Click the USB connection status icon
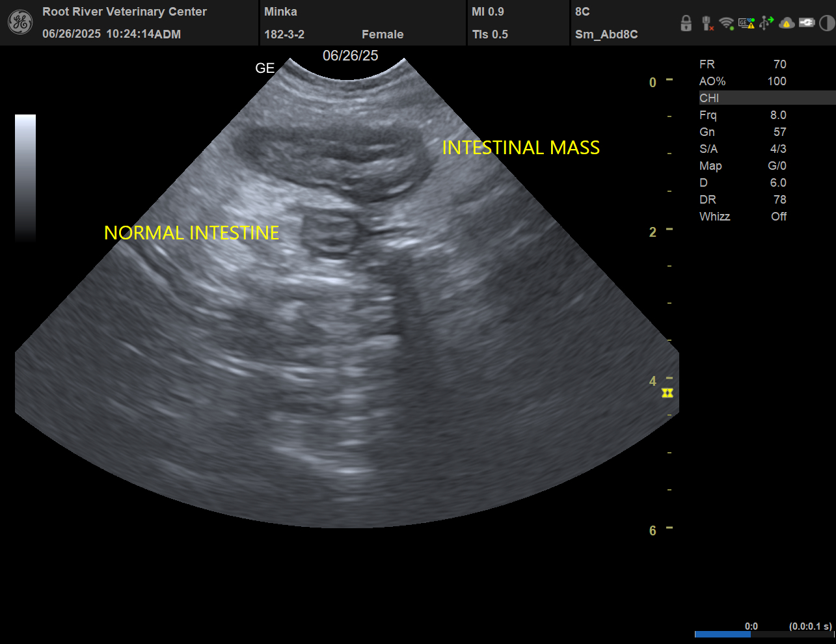The height and width of the screenshot is (644, 836). click(766, 23)
